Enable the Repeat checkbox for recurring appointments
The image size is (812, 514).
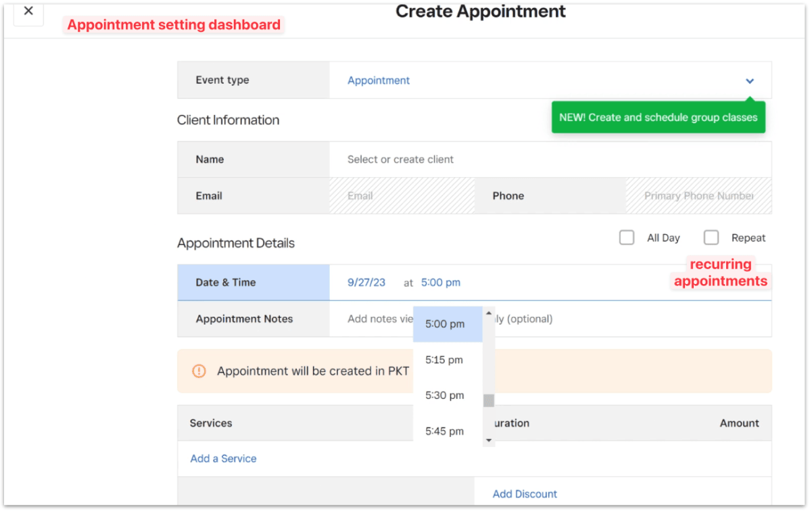click(x=711, y=237)
